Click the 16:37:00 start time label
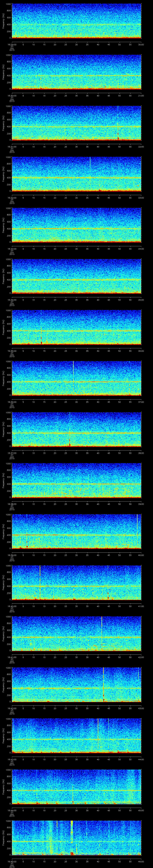This screenshot has height=868, width=153. pos(12,453)
